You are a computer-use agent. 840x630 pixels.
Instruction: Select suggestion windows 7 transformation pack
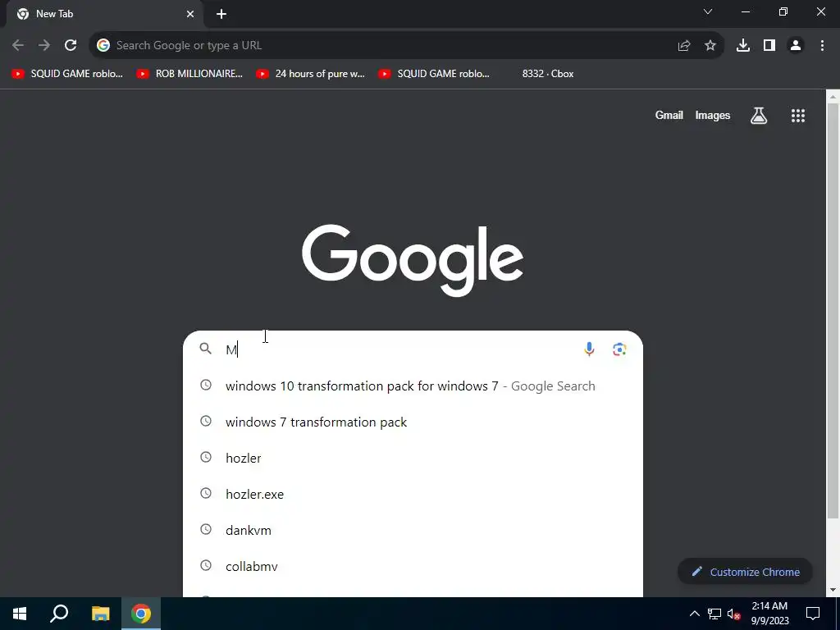point(413,422)
